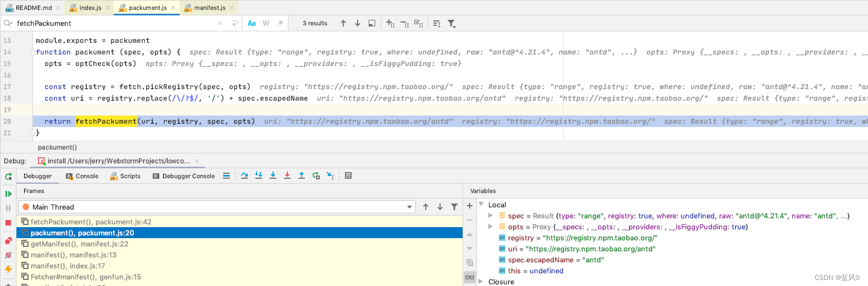Step out of current function
The width and height of the screenshot is (868, 286).
[x=302, y=175]
